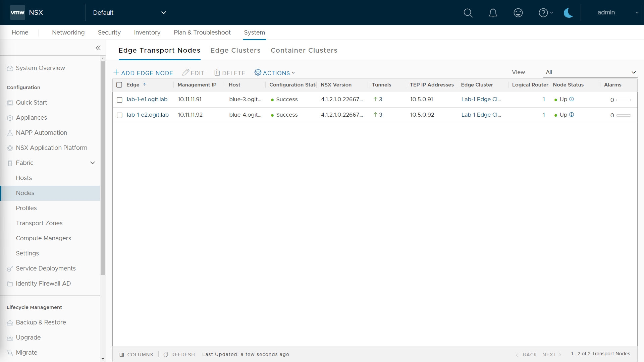
Task: Open the View filter dropdown
Action: pyautogui.click(x=590, y=72)
